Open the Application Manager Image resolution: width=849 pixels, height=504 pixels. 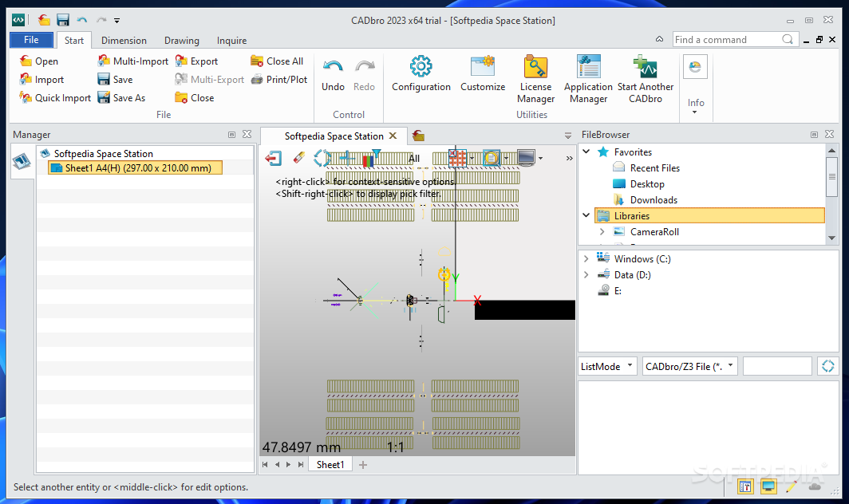tap(588, 79)
